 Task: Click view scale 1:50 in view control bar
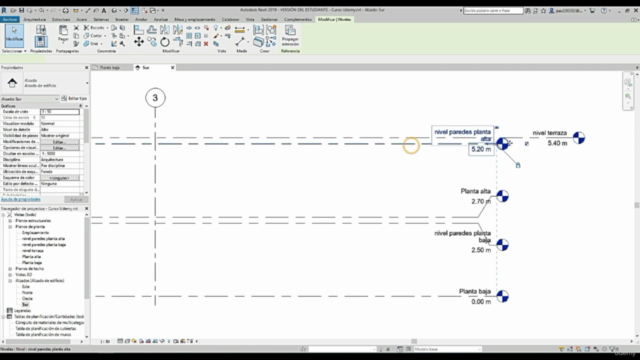coord(105,341)
